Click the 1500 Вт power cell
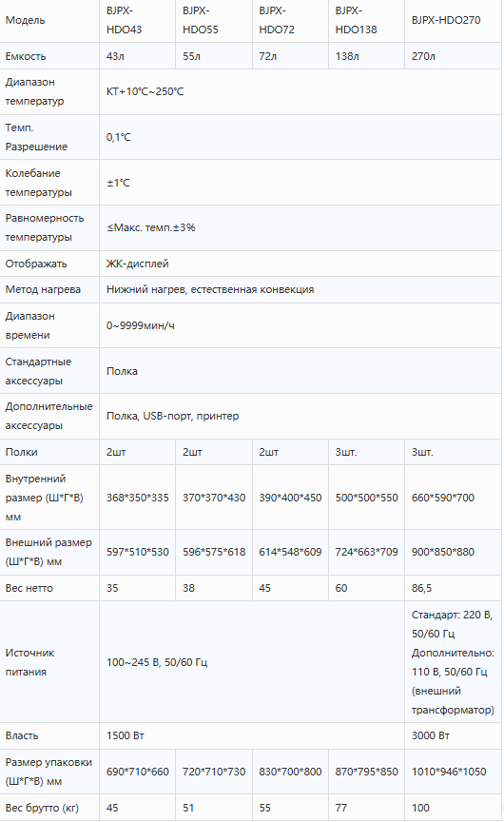Image resolution: width=504 pixels, height=822 pixels. (x=252, y=735)
